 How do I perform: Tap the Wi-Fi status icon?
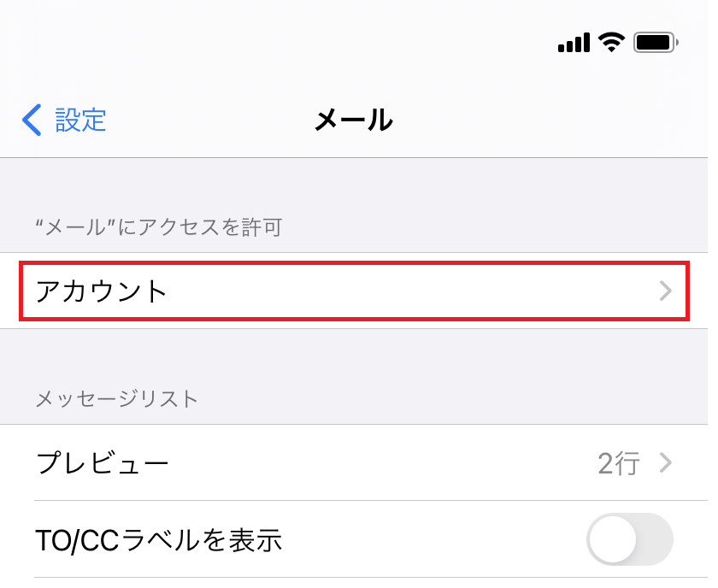point(611,43)
